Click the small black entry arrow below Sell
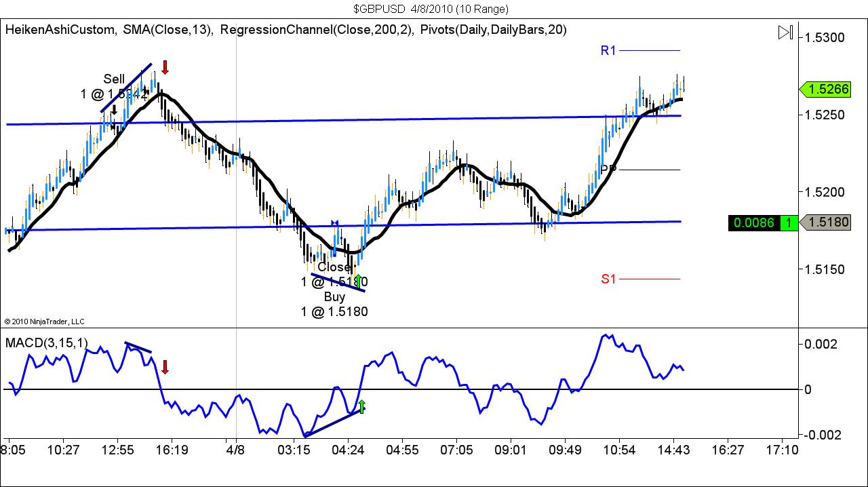The image size is (868, 487). pos(114,110)
